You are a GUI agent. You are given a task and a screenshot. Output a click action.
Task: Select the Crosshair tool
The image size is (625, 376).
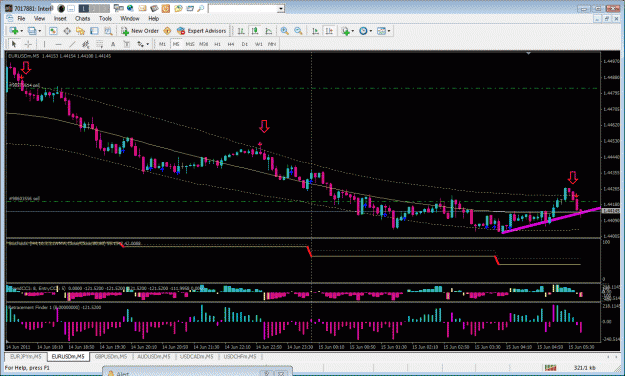pos(28,44)
